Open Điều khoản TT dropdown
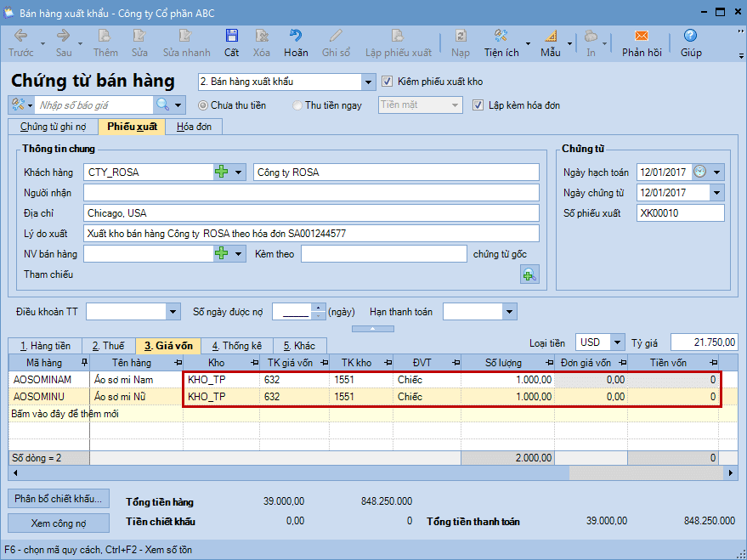Image resolution: width=747 pixels, height=560 pixels. coord(173,312)
